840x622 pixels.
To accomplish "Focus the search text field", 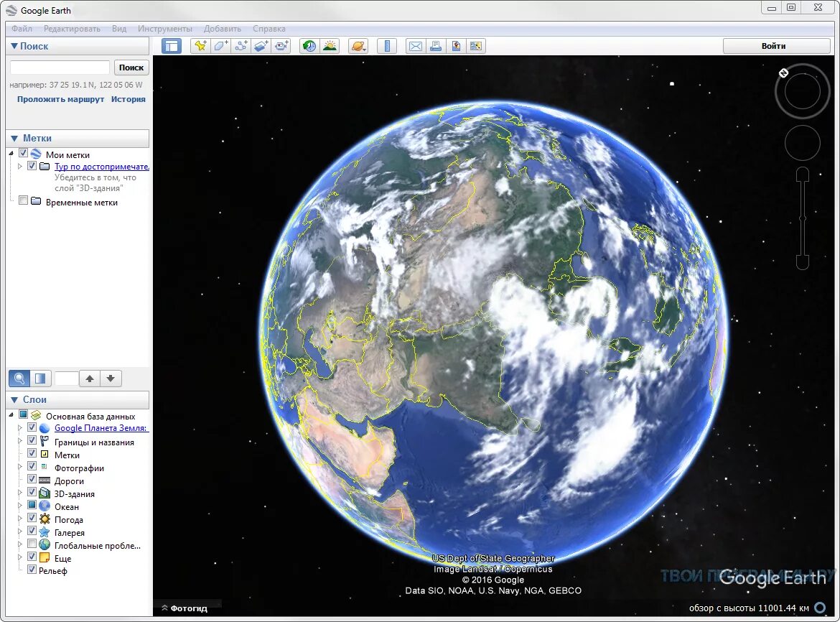I will [x=60, y=68].
